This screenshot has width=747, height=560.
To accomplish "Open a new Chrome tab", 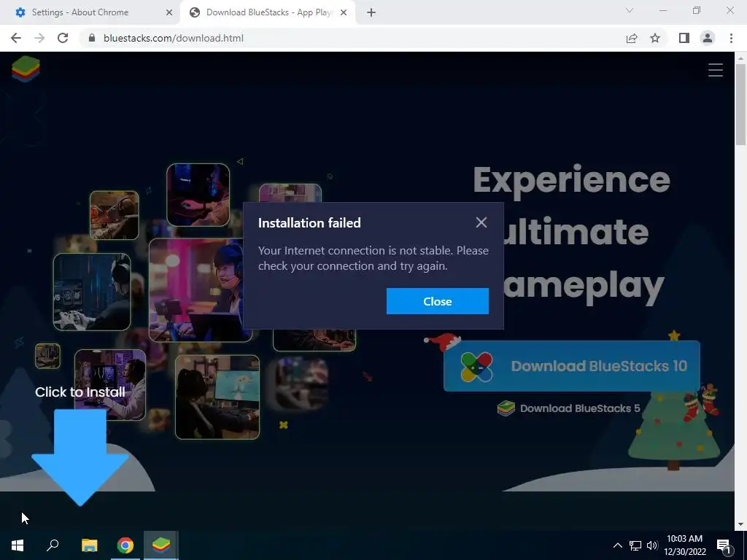I will pyautogui.click(x=371, y=13).
